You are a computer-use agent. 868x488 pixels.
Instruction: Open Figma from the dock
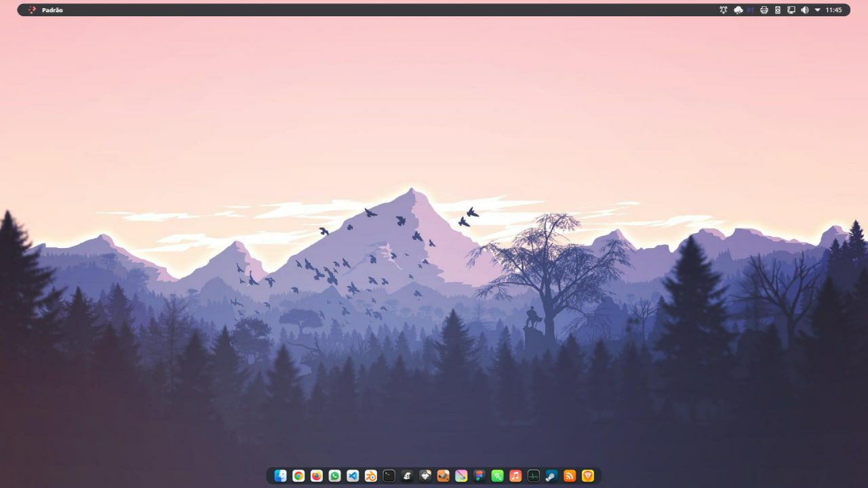point(479,476)
